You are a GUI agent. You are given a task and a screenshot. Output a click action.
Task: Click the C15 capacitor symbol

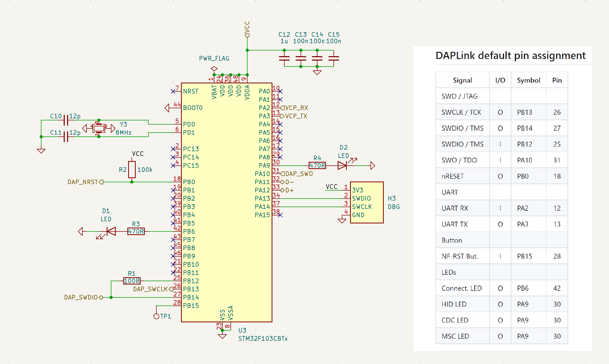click(334, 59)
